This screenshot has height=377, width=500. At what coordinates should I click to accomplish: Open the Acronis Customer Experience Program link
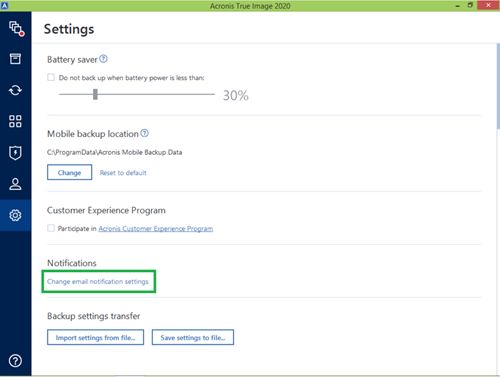click(x=156, y=228)
